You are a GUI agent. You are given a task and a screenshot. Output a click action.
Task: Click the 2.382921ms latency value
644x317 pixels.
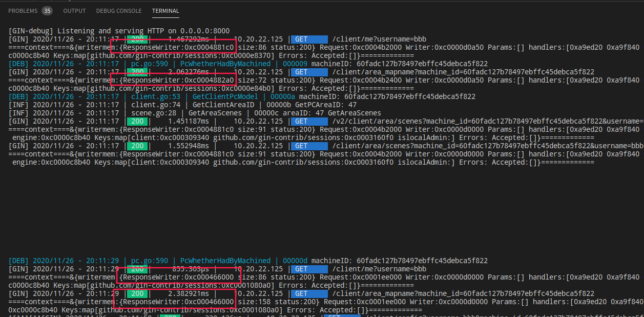tap(189, 293)
